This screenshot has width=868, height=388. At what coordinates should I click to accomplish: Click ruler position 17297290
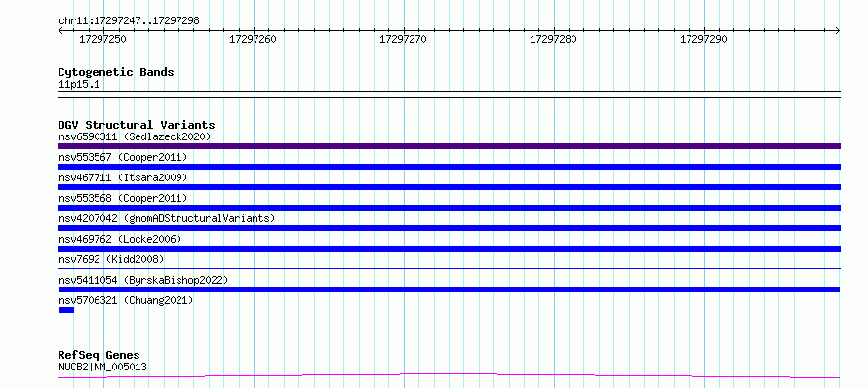pos(703,39)
